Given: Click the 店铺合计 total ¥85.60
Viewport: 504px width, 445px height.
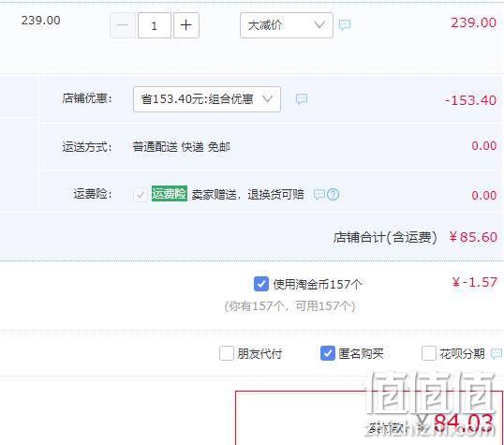Looking at the screenshot, I should coord(473,237).
